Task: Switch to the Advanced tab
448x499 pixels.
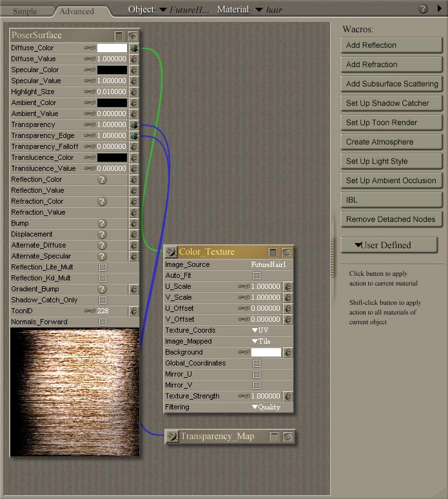Action: point(77,12)
